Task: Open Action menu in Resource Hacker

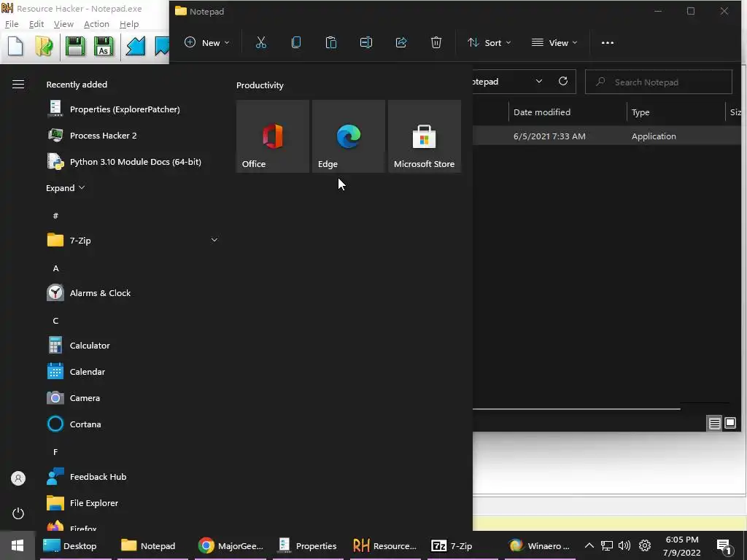Action: [x=96, y=24]
